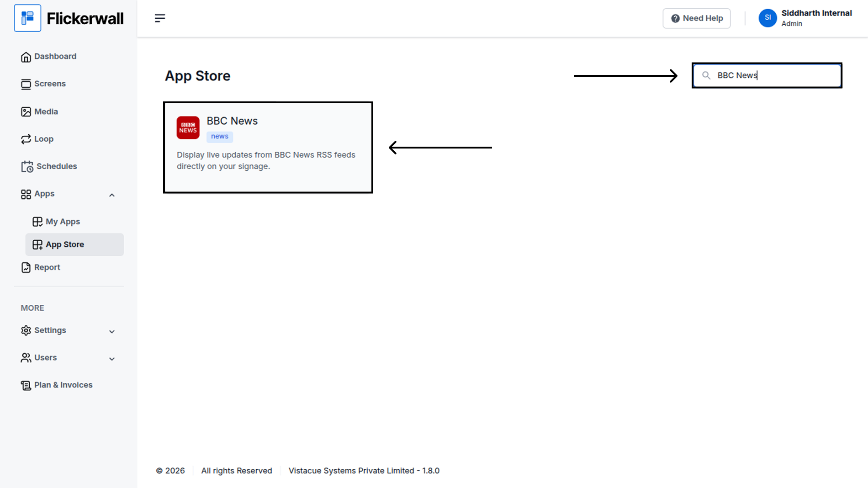Click the Apps grid icon

(x=26, y=194)
